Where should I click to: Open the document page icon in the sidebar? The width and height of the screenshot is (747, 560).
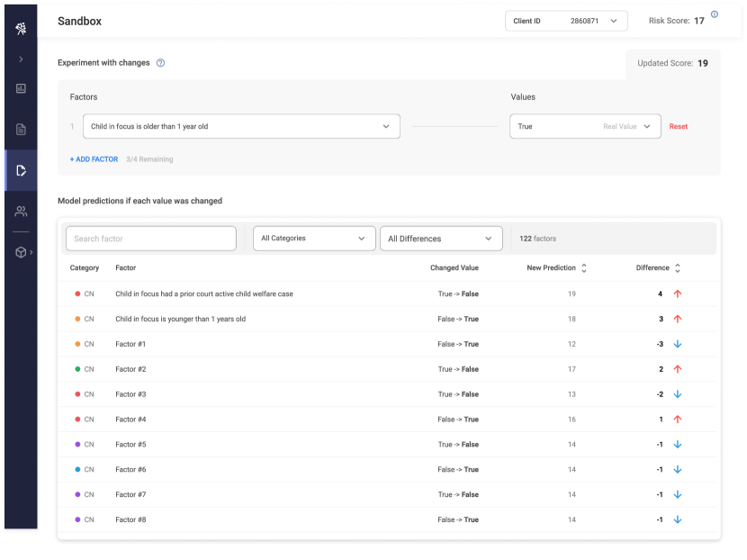[x=21, y=130]
